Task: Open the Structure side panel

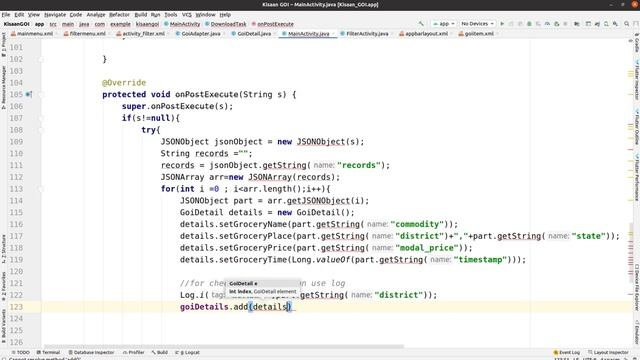Action: [x=3, y=249]
